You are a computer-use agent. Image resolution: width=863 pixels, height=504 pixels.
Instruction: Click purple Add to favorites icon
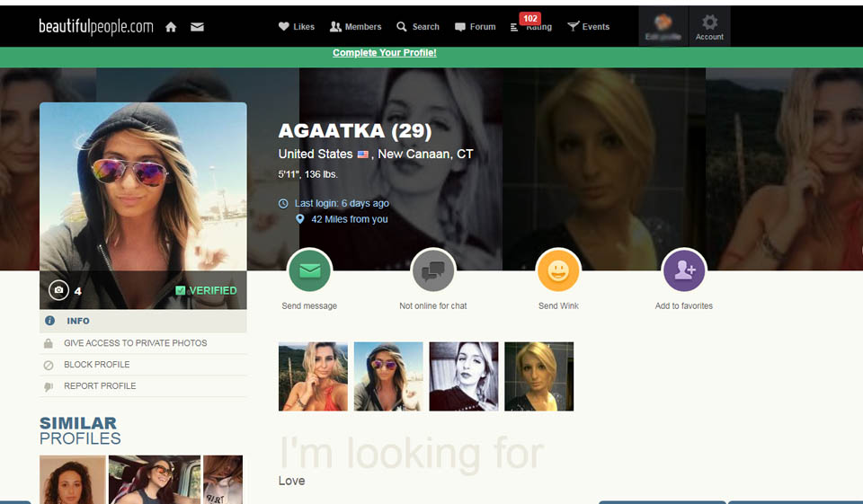point(684,270)
